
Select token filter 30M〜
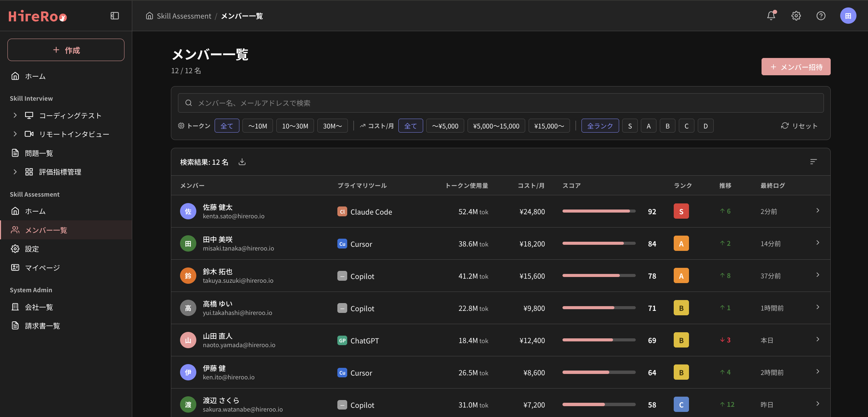click(332, 126)
